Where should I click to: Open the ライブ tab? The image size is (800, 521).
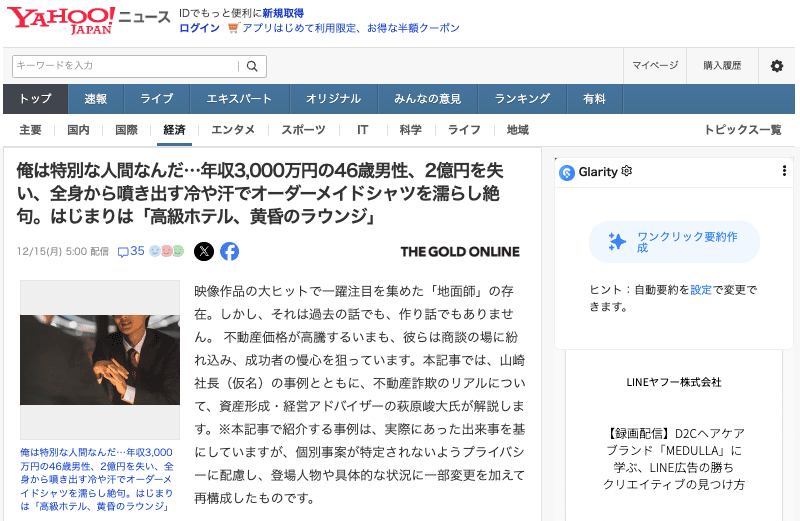[157, 99]
